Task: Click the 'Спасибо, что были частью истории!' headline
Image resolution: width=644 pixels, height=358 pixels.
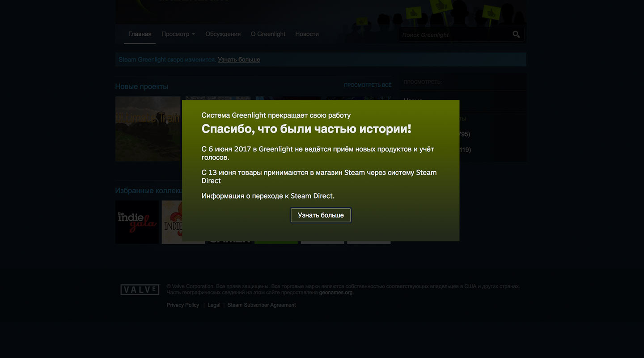Action: coord(306,129)
